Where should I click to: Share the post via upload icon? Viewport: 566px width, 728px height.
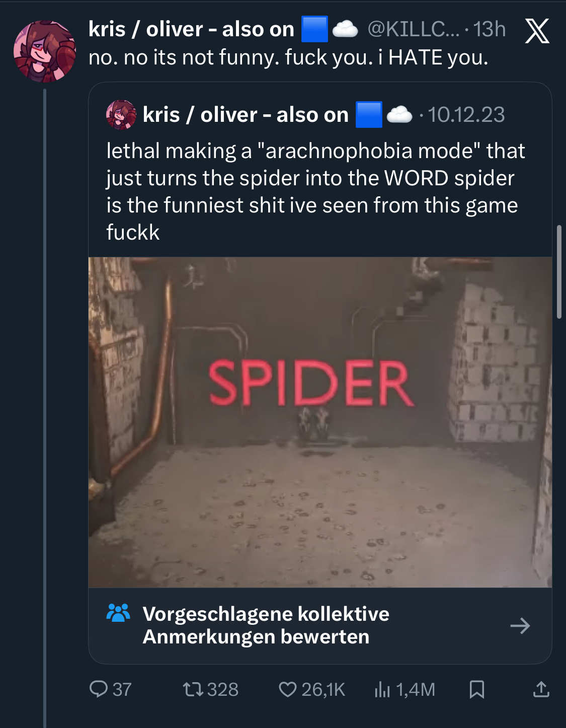click(x=541, y=689)
